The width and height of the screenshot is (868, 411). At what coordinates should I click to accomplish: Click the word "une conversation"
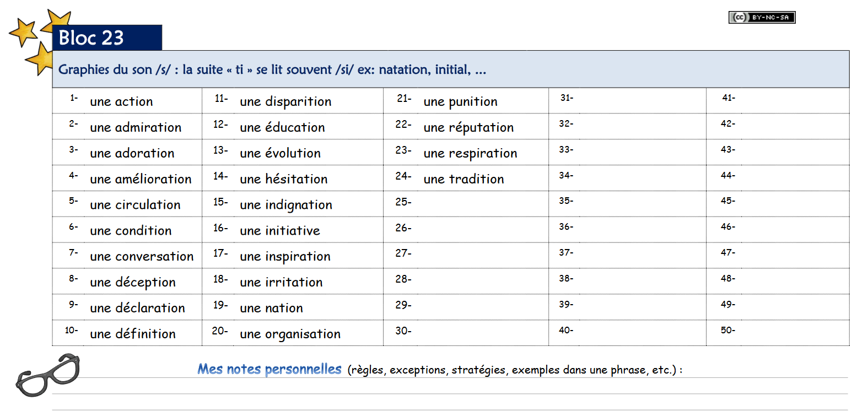[x=142, y=256]
